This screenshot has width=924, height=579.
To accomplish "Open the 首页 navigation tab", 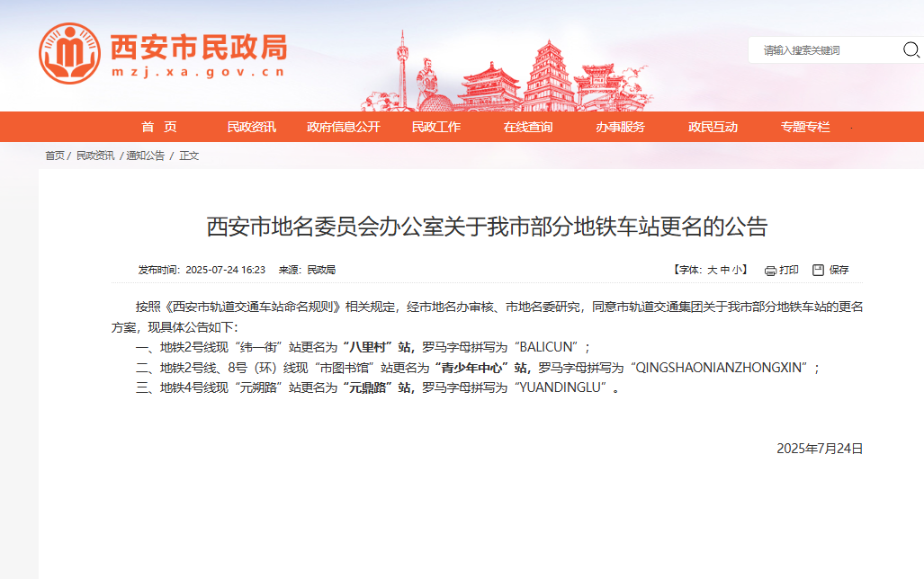I will (159, 127).
